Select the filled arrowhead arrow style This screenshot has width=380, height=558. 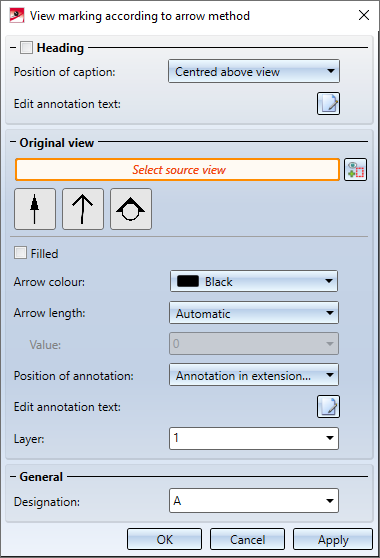point(35,209)
